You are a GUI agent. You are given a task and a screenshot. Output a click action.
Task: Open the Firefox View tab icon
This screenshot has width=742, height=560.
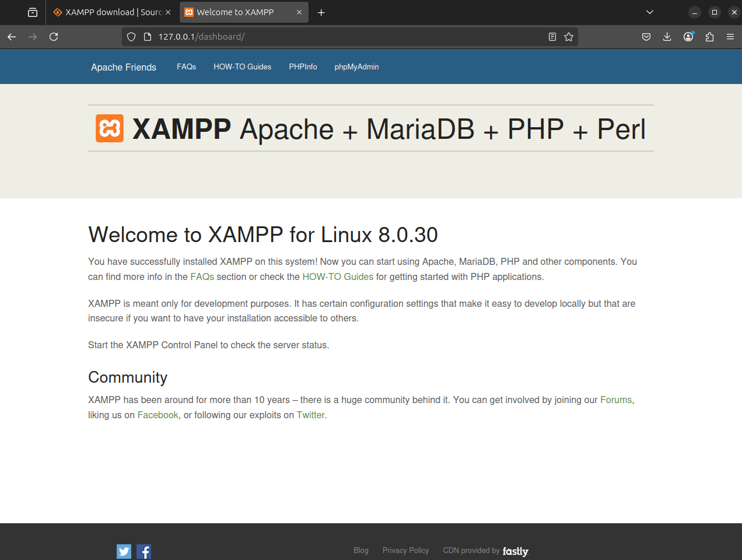[33, 12]
